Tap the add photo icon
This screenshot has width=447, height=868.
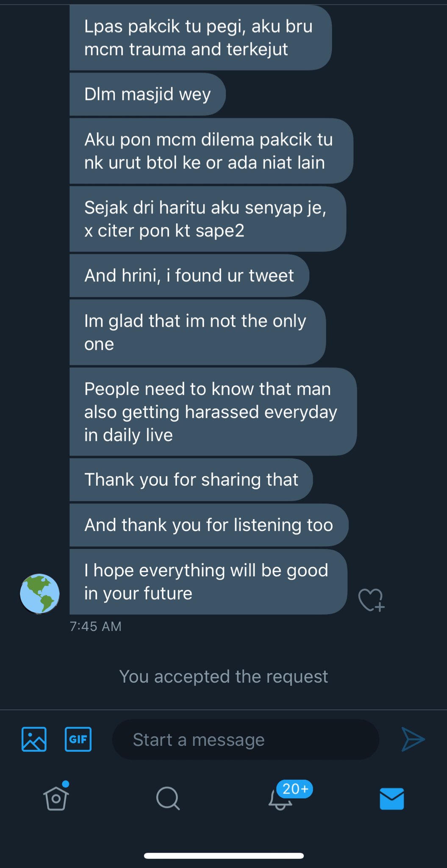[x=34, y=739]
